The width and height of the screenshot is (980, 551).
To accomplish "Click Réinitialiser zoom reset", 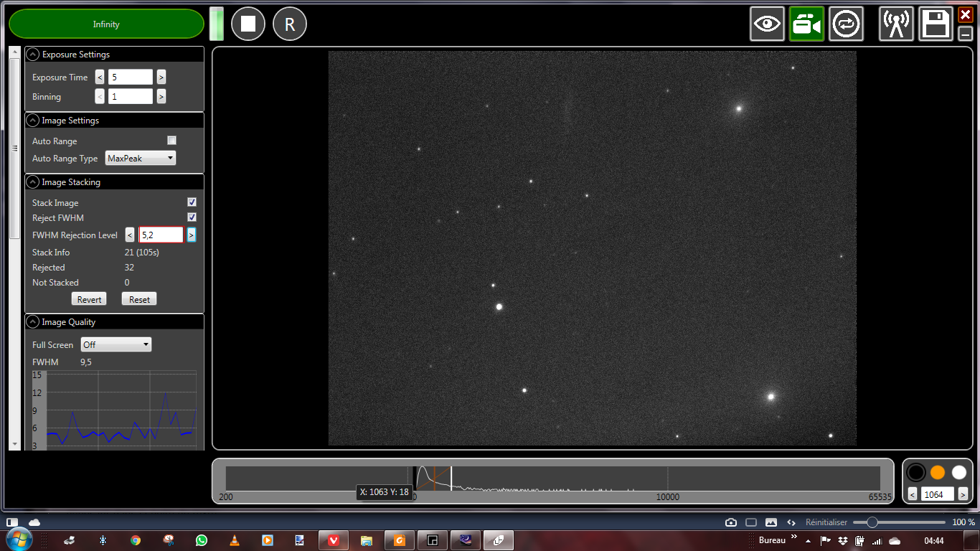I will click(x=826, y=522).
